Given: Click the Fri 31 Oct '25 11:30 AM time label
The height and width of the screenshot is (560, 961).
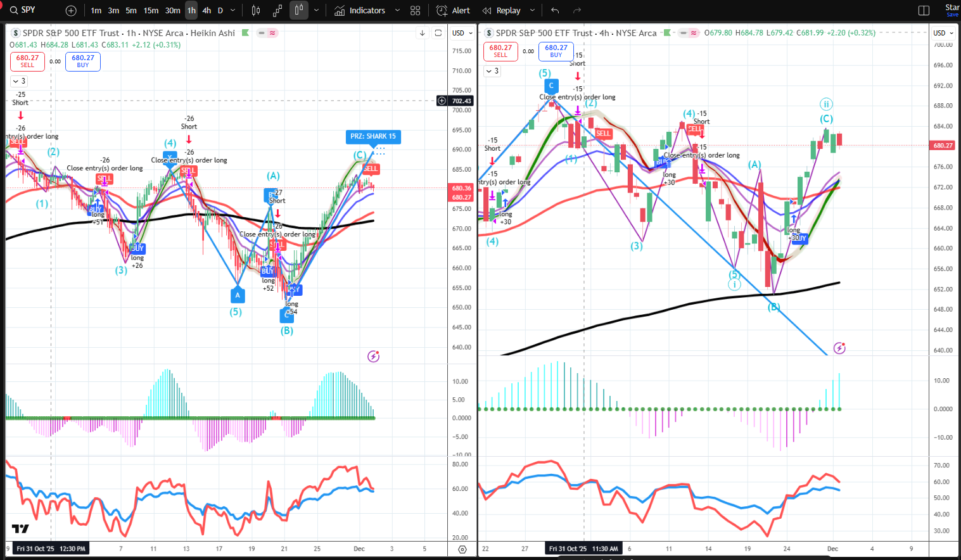Looking at the screenshot, I should 583,549.
